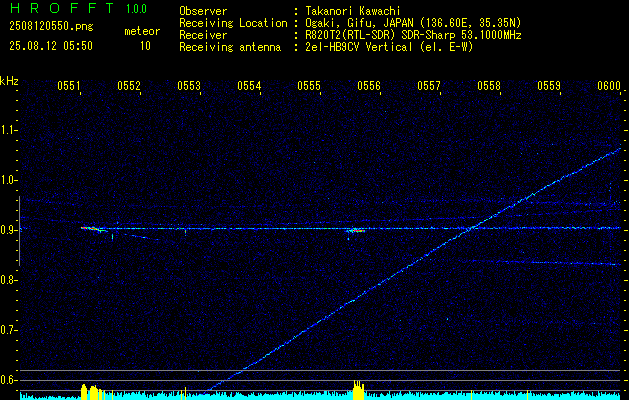Screen dimensions: 629x400
Task: Click the 0558 time axis label
Action: tap(489, 85)
